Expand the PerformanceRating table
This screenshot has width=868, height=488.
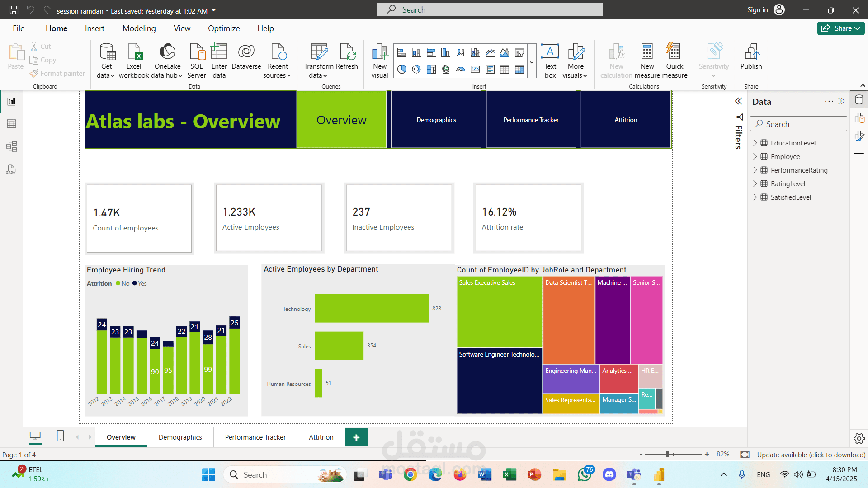[755, 170]
